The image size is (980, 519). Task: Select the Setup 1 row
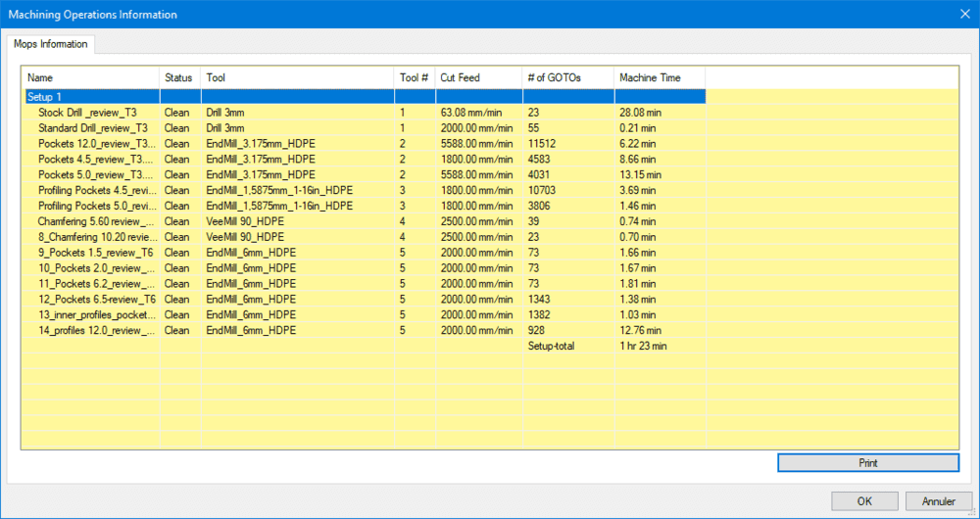point(364,97)
